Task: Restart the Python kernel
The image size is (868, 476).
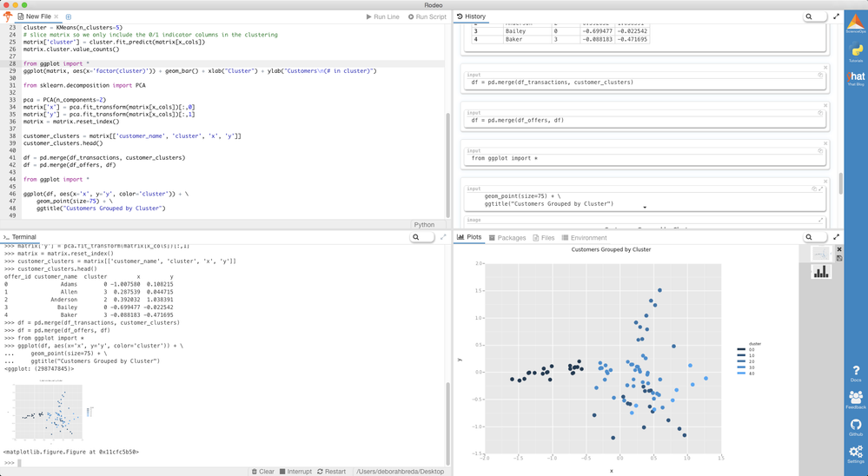Action: click(x=332, y=472)
